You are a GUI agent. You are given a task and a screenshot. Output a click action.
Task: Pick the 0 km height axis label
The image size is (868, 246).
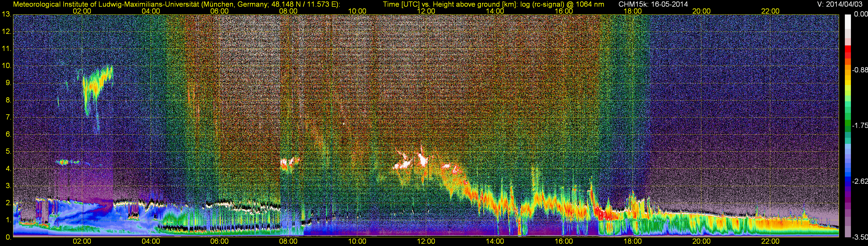(x=8, y=237)
